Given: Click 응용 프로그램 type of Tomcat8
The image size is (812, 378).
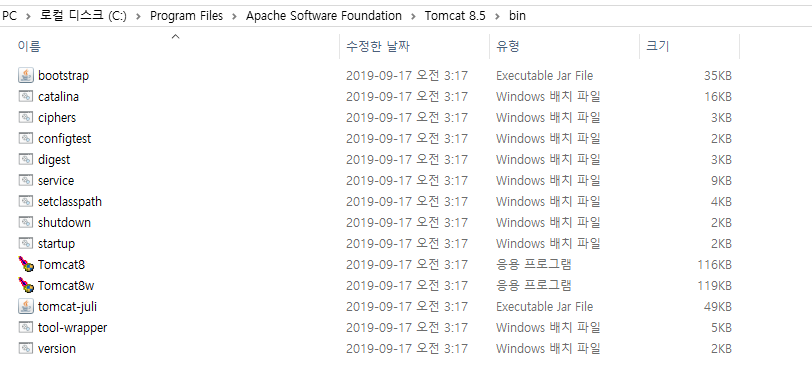Looking at the screenshot, I should click(533, 264).
